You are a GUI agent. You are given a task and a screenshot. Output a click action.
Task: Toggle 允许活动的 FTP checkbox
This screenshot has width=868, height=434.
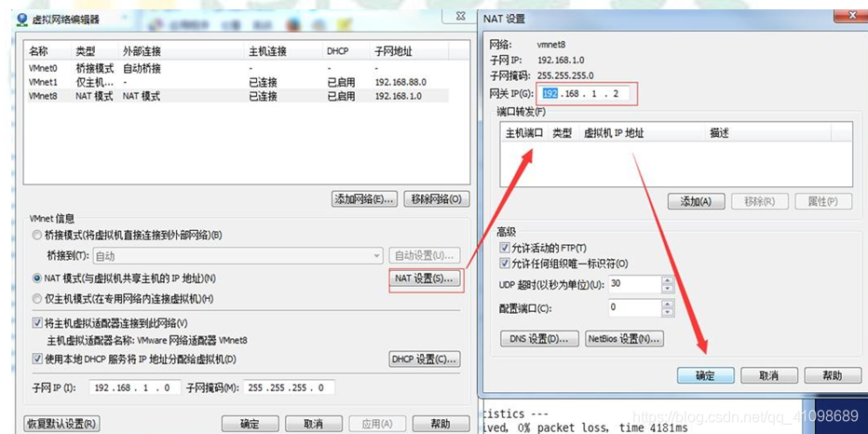(x=504, y=248)
